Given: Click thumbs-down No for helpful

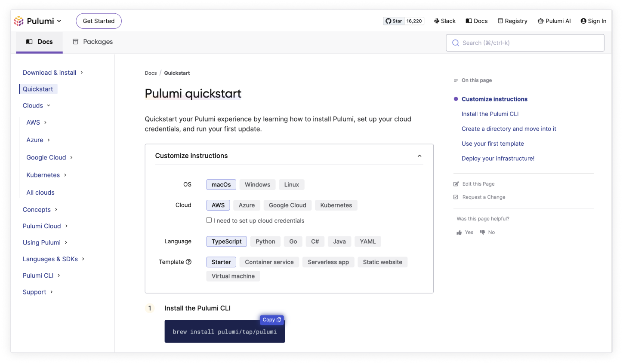Looking at the screenshot, I should point(487,232).
